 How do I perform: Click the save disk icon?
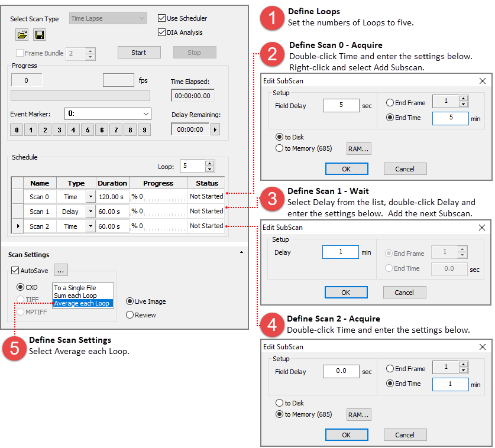coord(40,35)
